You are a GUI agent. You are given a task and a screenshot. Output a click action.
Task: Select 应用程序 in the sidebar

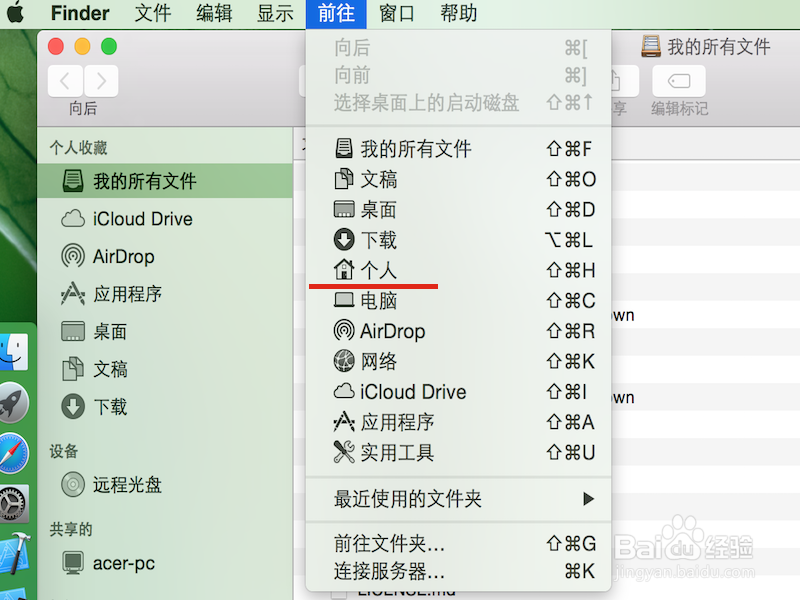[x=165, y=294]
